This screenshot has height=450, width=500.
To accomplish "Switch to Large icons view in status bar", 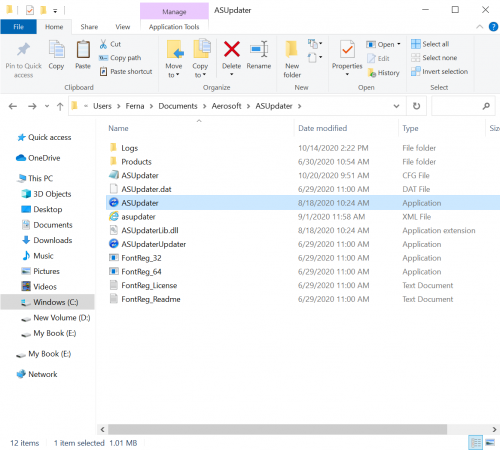I will [x=490, y=443].
